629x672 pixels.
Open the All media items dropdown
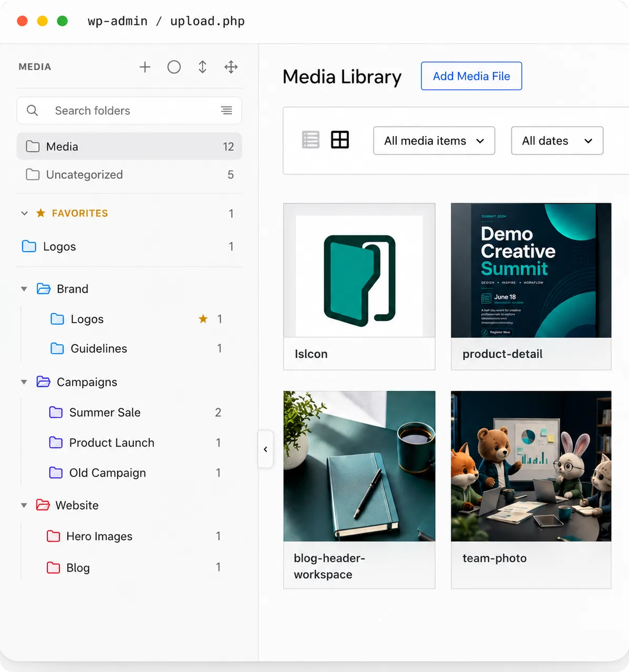coord(434,141)
